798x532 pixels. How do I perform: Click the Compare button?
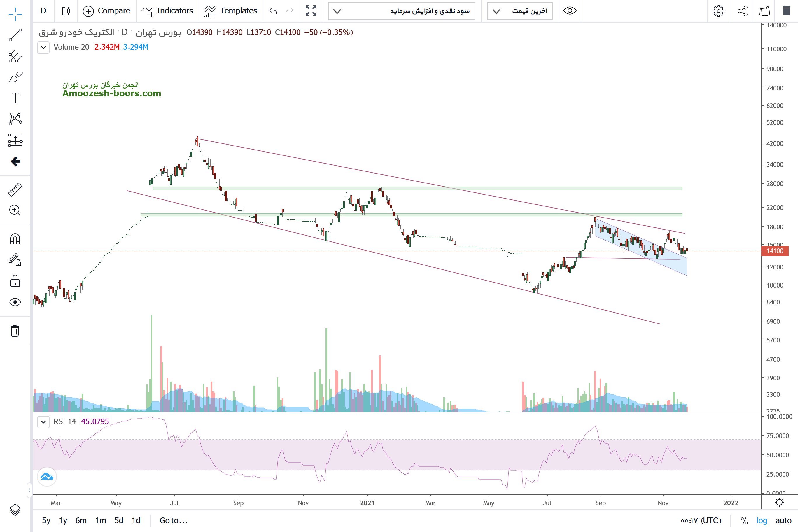[x=106, y=11]
